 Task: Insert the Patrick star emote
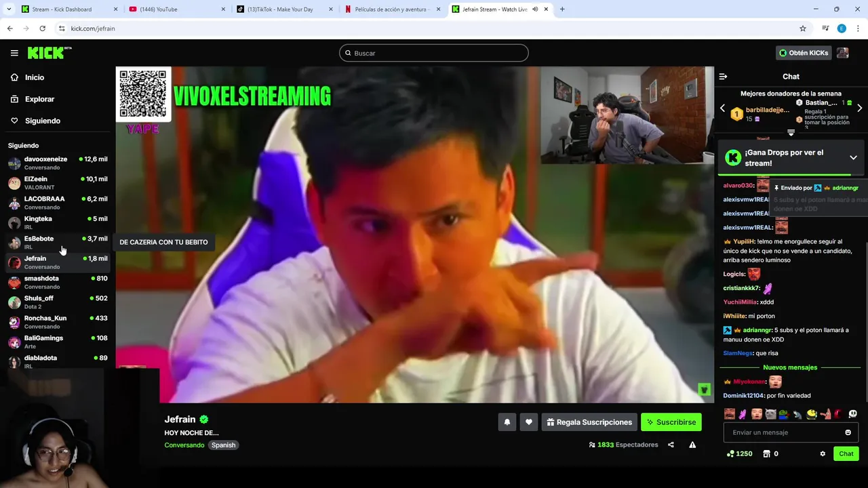pyautogui.click(x=825, y=414)
